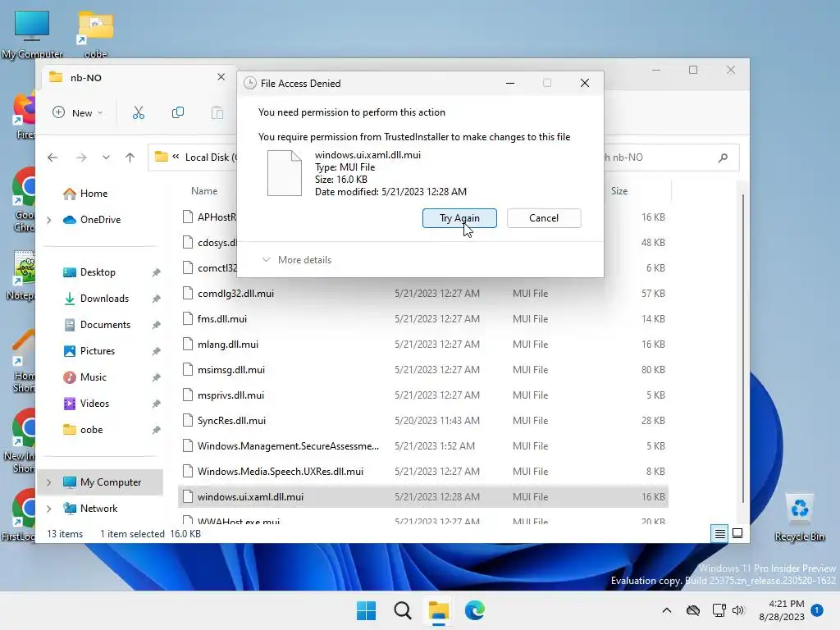The width and height of the screenshot is (840, 630).
Task: Go forward using the forward arrow
Action: point(81,157)
